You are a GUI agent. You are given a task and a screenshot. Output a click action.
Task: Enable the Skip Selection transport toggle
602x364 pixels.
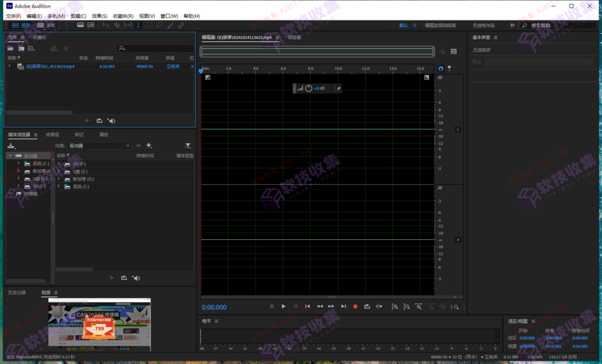point(379,306)
